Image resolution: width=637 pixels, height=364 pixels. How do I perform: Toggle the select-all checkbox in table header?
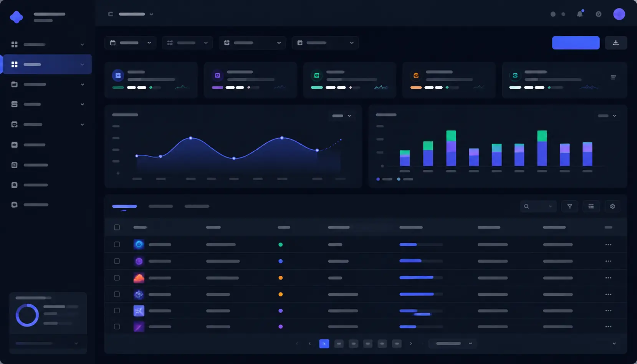point(117,227)
